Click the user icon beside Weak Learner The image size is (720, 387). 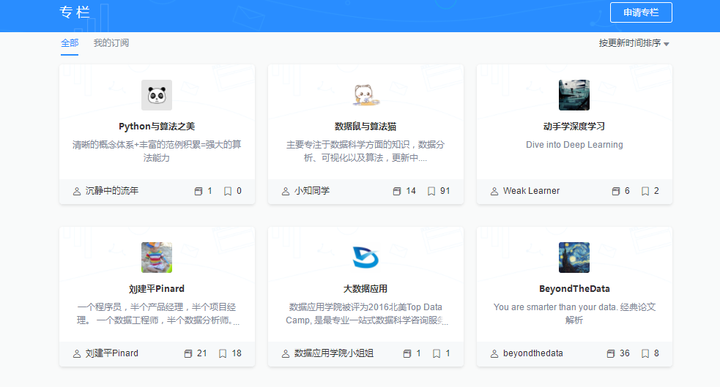pos(494,191)
